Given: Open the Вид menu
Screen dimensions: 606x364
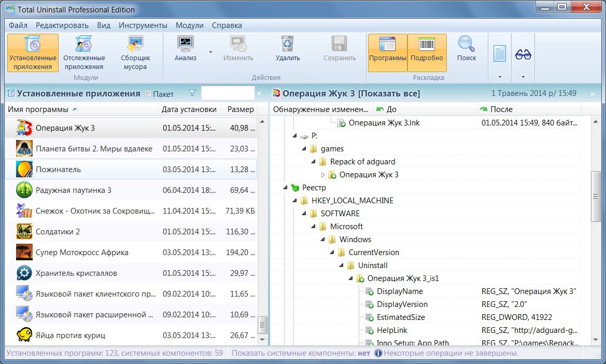Looking at the screenshot, I should 104,25.
